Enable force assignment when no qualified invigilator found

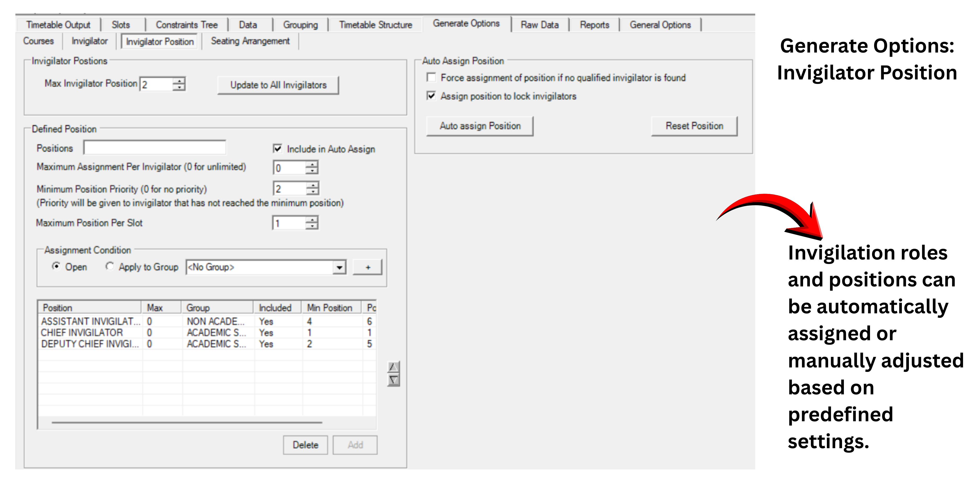(431, 77)
